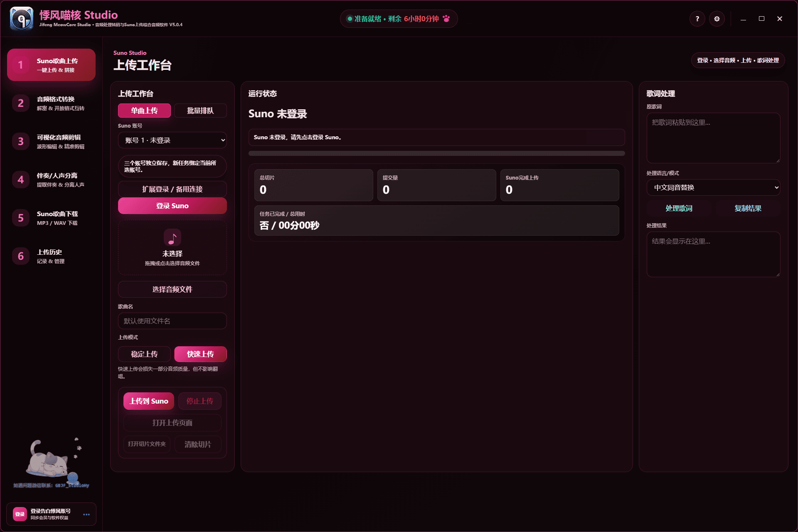Click the workflow steps hint pill
Viewport: 798px width, 532px height.
[x=738, y=60]
